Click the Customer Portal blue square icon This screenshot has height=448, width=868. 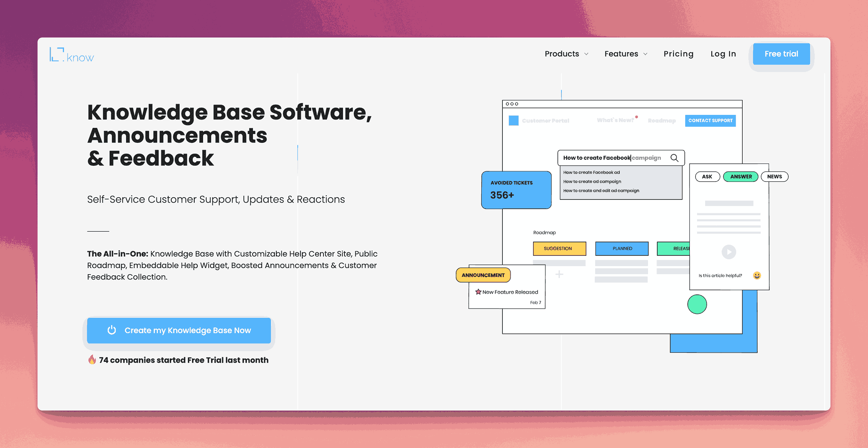[x=514, y=121]
